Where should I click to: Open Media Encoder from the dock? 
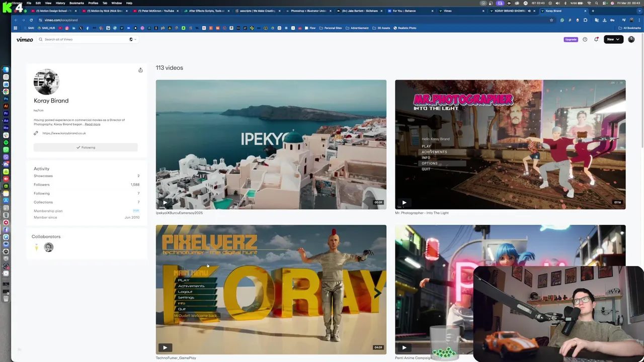coord(6,128)
